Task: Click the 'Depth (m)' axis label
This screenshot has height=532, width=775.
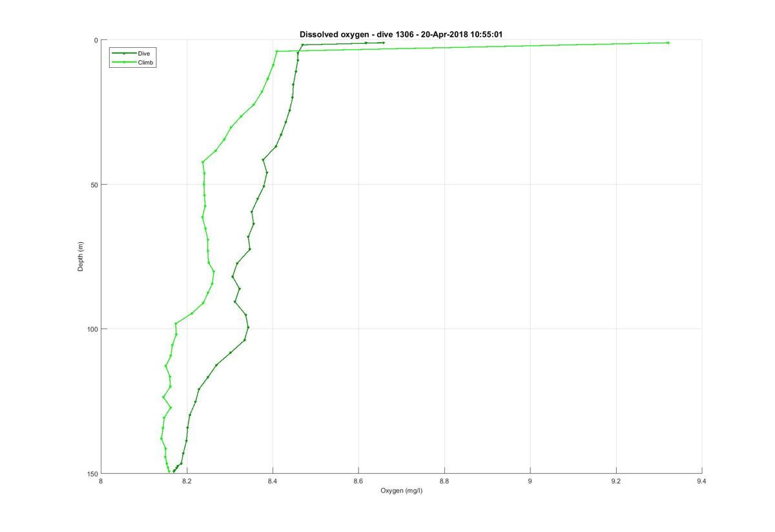Action: point(81,256)
